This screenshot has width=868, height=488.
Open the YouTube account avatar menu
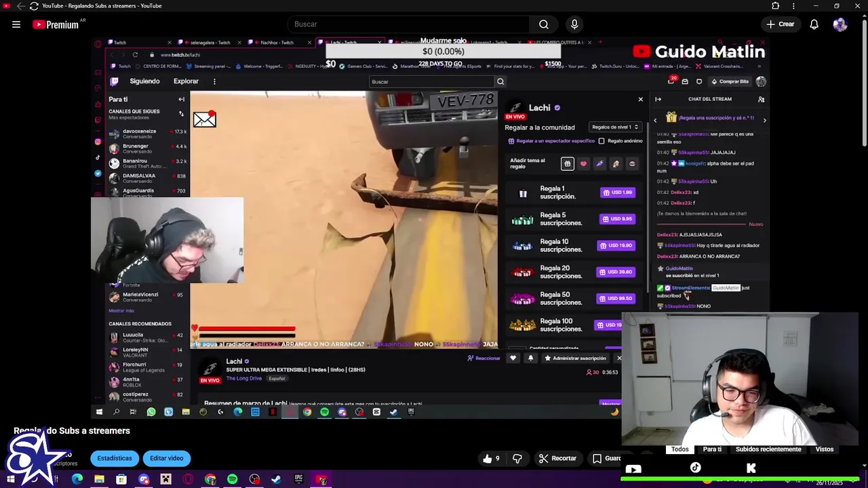click(x=840, y=24)
